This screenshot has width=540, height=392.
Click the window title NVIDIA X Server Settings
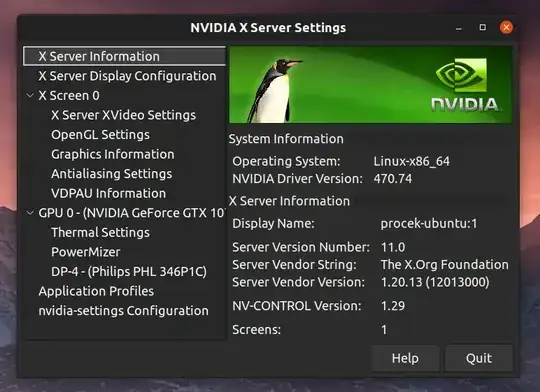[x=268, y=28]
